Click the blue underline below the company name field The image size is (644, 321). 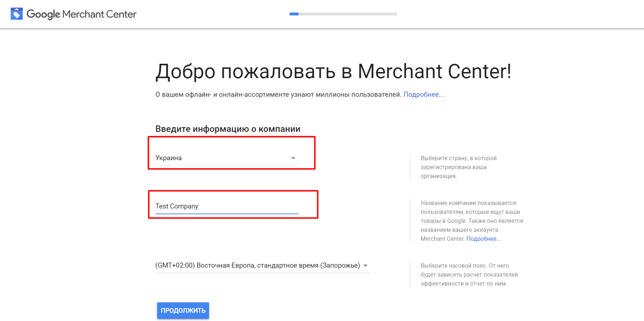point(227,214)
